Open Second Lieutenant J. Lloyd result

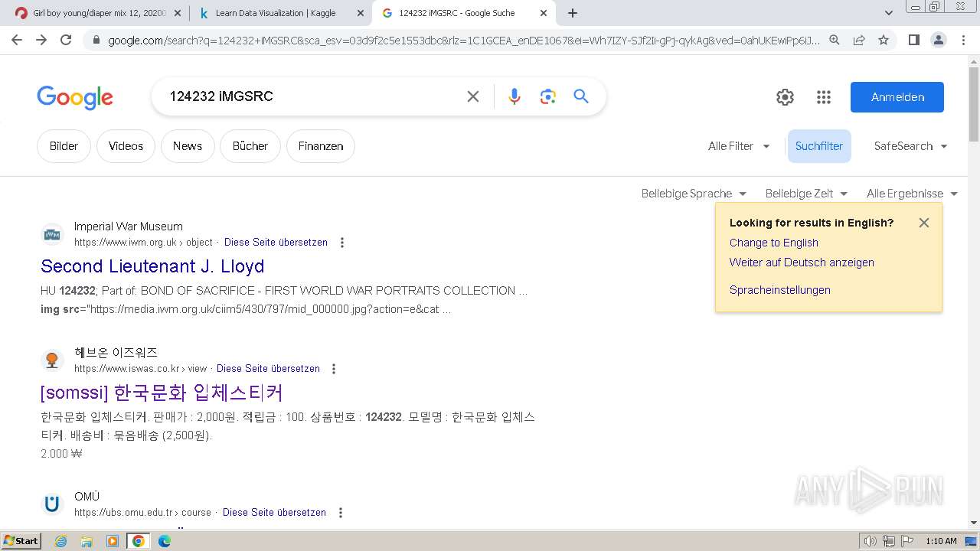tap(152, 266)
